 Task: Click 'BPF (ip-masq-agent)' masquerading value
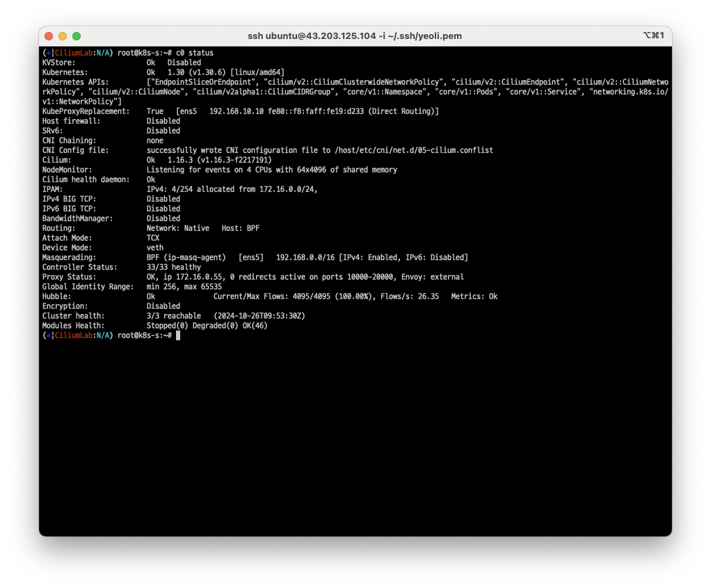186,257
